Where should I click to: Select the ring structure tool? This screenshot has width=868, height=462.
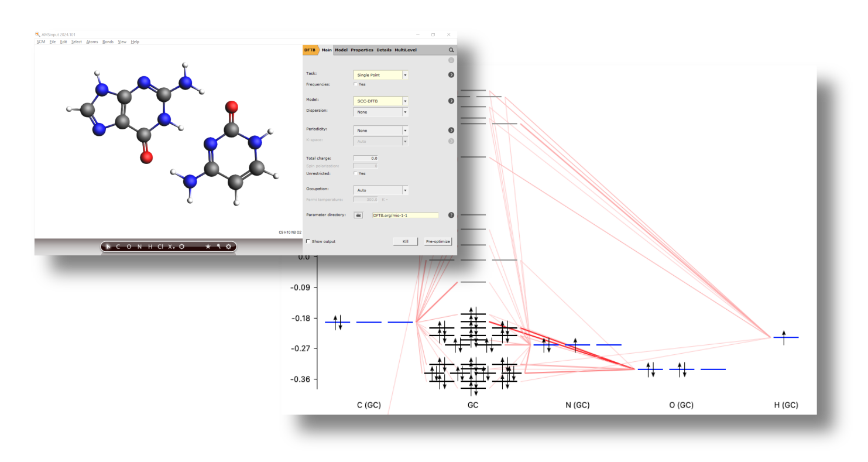(181, 247)
